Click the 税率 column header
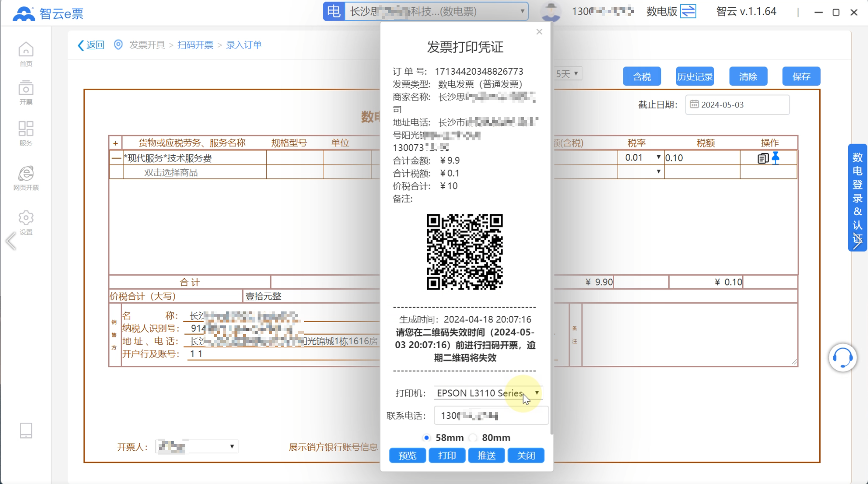868x484 pixels. pos(636,143)
